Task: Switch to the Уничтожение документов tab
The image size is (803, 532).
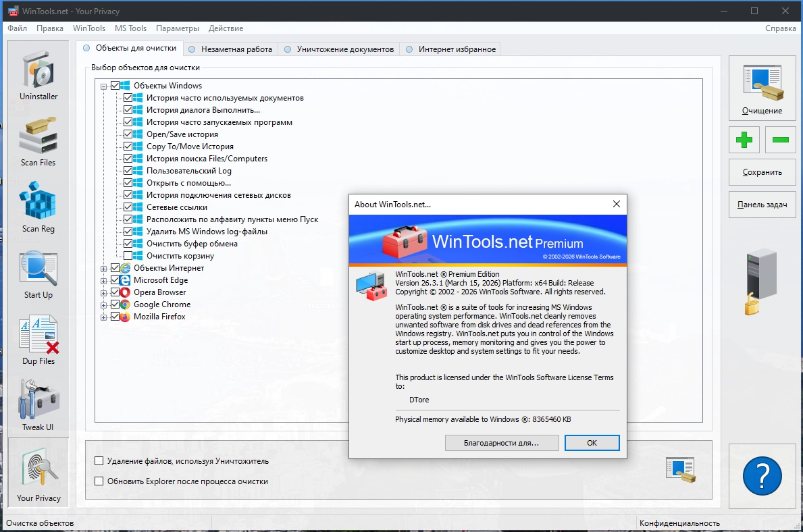Action: pos(339,49)
